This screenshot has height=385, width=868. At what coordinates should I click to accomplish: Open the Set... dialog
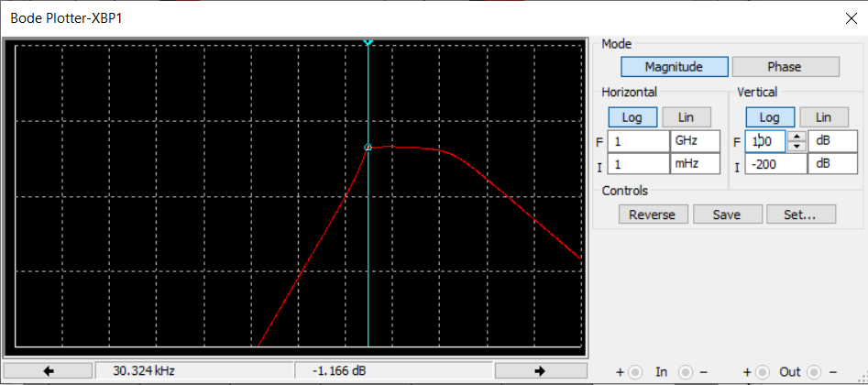[x=801, y=214]
